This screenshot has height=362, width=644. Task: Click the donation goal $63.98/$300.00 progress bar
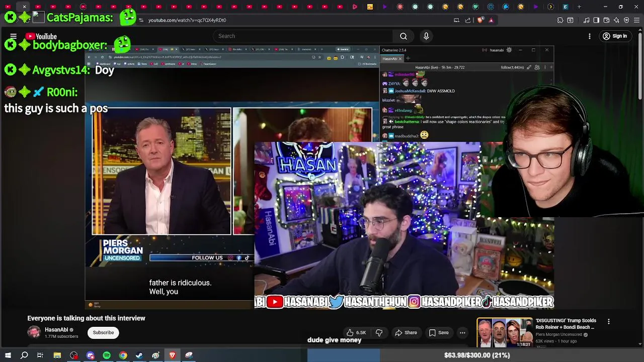coord(476,355)
